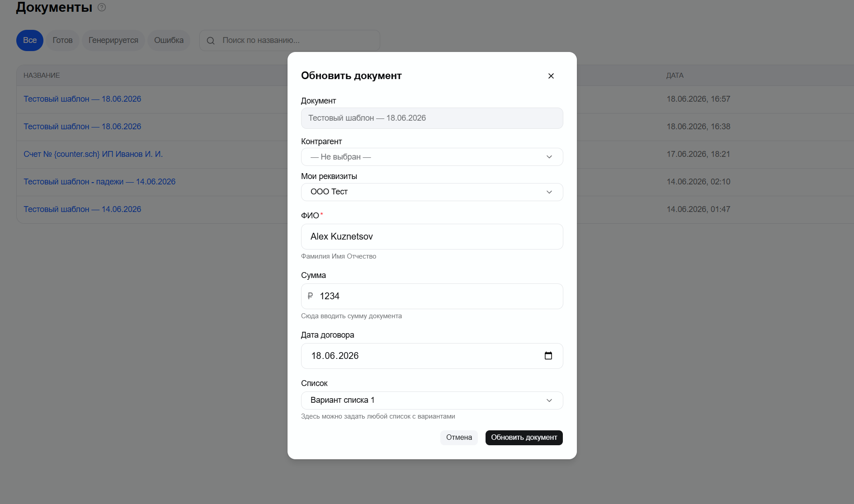Show documents with Ошибка status
This screenshot has height=504, width=854.
(169, 40)
